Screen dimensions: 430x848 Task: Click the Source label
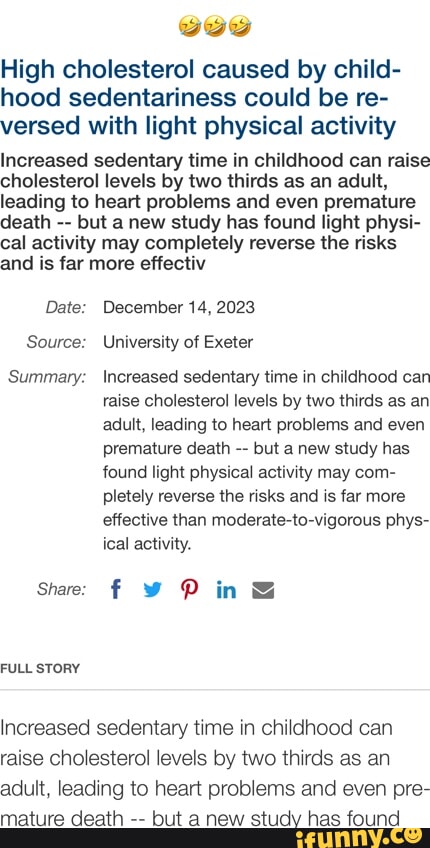tap(56, 342)
